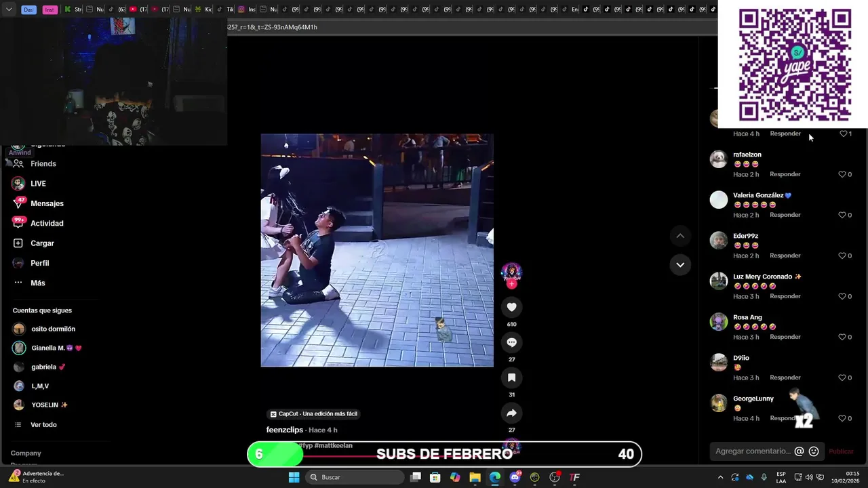868x488 pixels.
Task: Reply to D9iio's comment
Action: [x=785, y=378]
